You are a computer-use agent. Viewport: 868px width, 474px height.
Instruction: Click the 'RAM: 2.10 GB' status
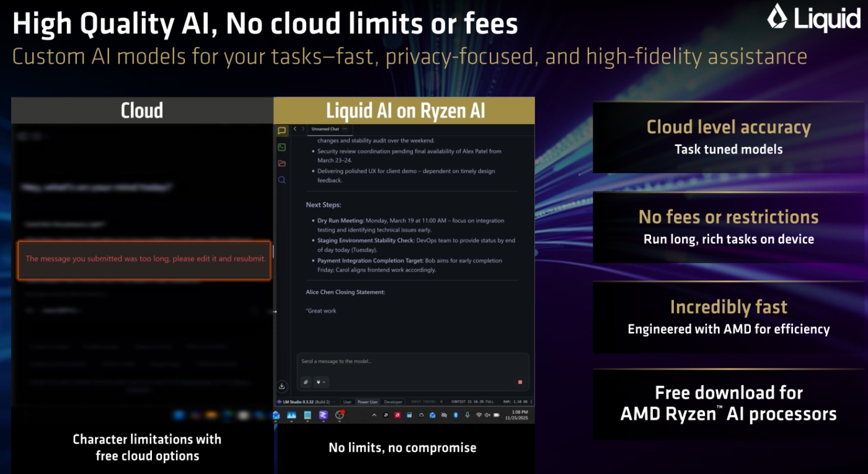click(515, 402)
